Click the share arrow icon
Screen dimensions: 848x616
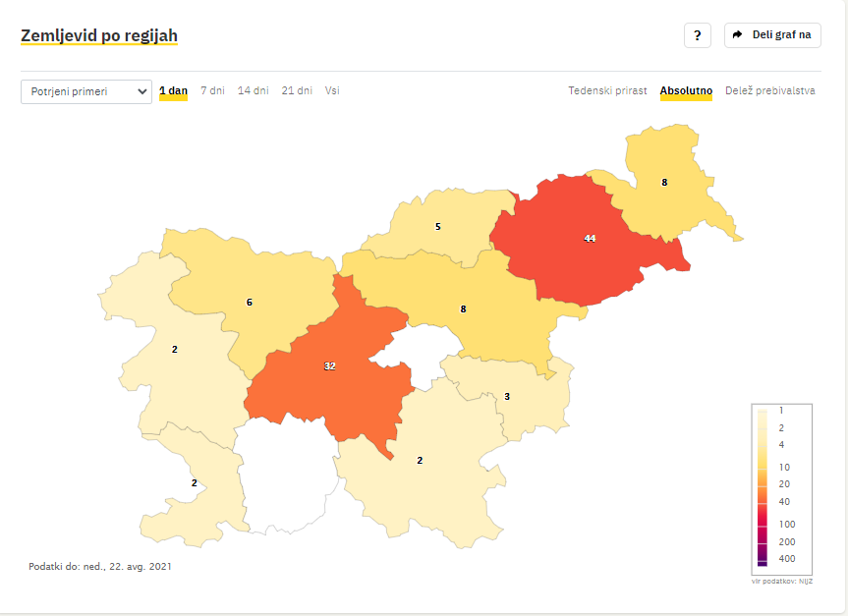[737, 34]
